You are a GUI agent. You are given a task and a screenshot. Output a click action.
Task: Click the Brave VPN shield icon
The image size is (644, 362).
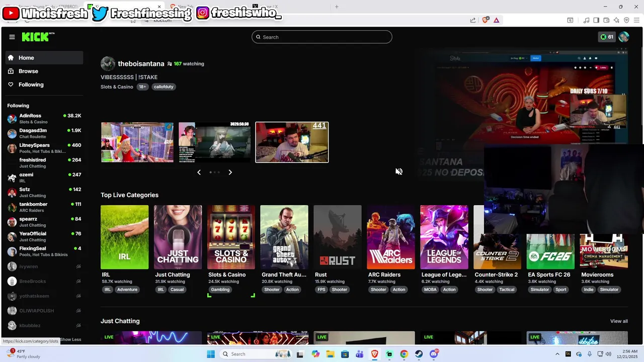[x=626, y=20]
